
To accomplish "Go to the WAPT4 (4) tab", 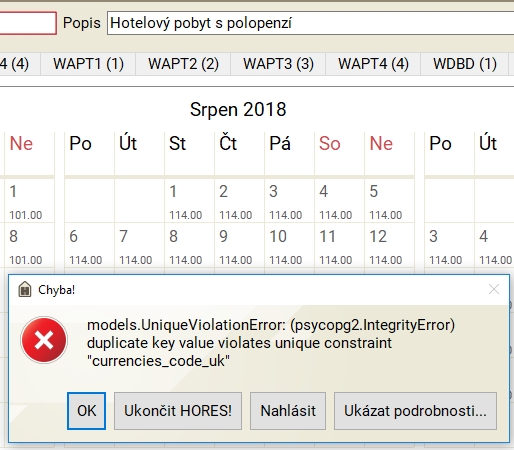I will [x=373, y=64].
